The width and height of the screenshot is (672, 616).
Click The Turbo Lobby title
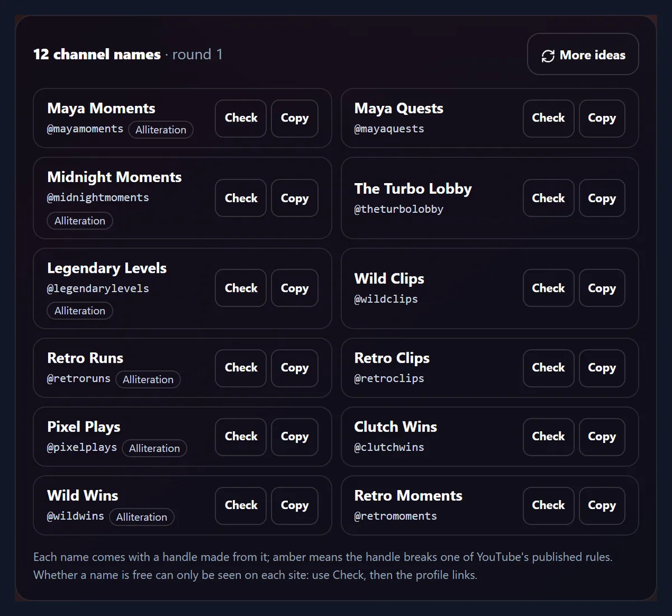pyautogui.click(x=413, y=189)
